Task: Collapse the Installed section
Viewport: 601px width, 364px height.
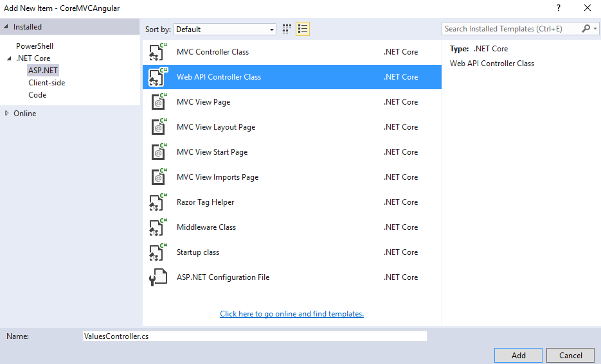Action: tap(6, 27)
